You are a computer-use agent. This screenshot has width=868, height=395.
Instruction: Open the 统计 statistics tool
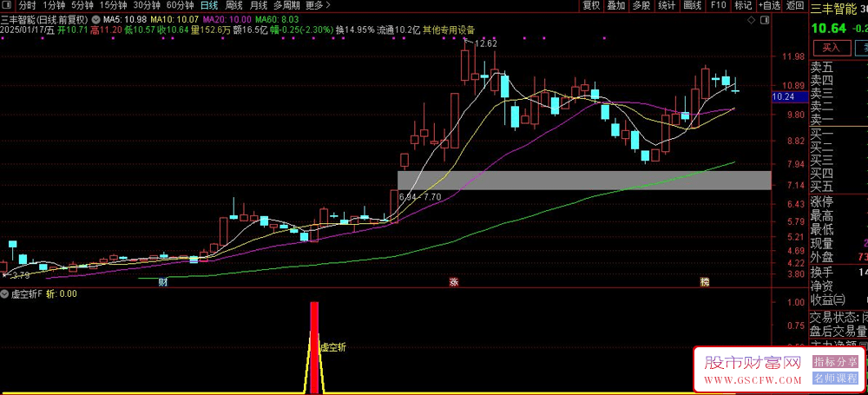point(667,5)
